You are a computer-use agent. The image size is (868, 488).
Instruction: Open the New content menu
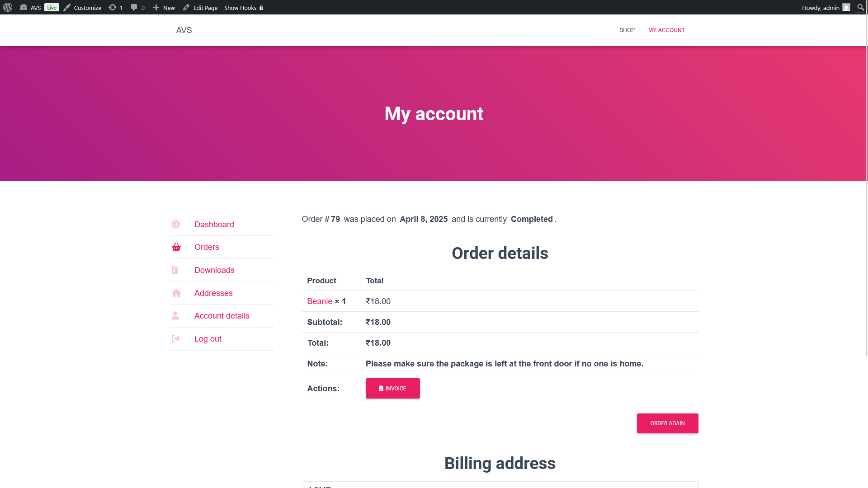[164, 8]
